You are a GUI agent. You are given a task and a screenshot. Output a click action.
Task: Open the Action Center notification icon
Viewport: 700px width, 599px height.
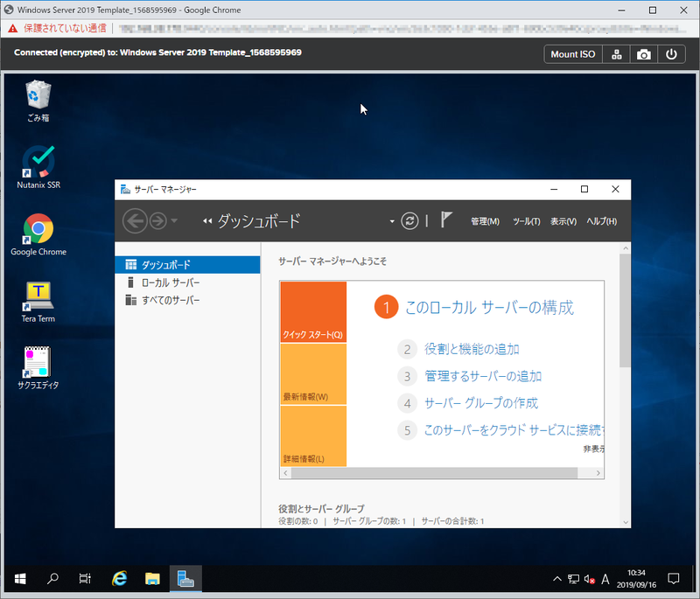point(673,579)
